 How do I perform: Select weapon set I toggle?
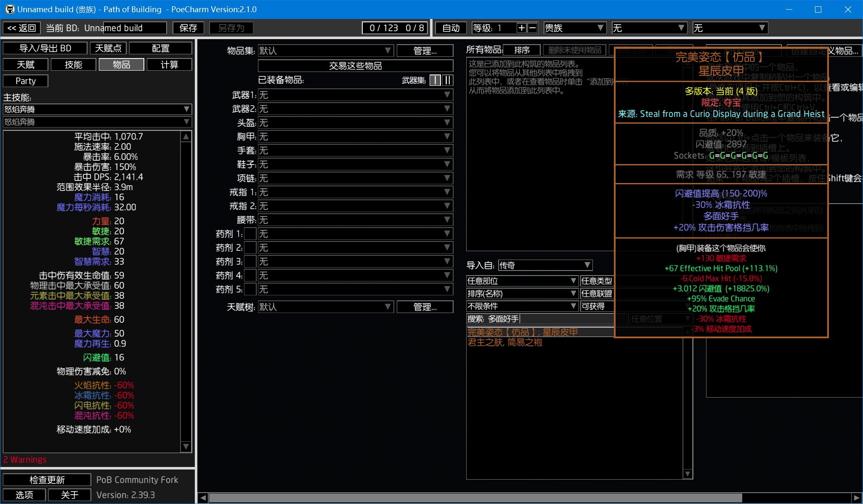435,80
